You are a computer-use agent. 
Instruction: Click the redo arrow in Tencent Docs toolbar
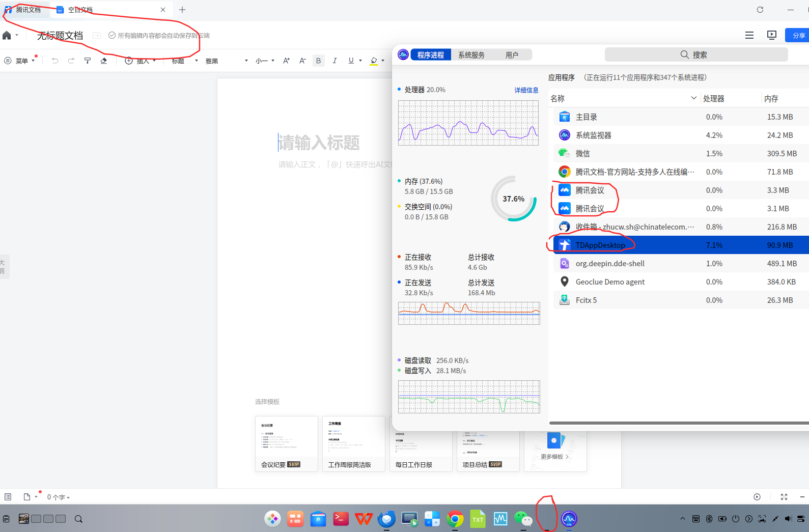click(x=71, y=61)
